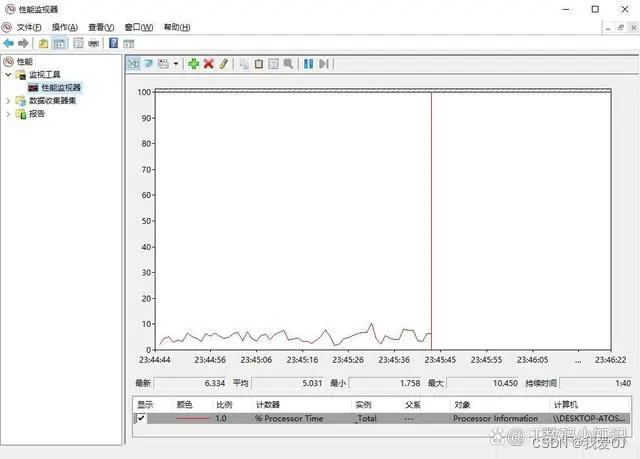Click the up one level folder icon
The height and width of the screenshot is (459, 640).
43,43
